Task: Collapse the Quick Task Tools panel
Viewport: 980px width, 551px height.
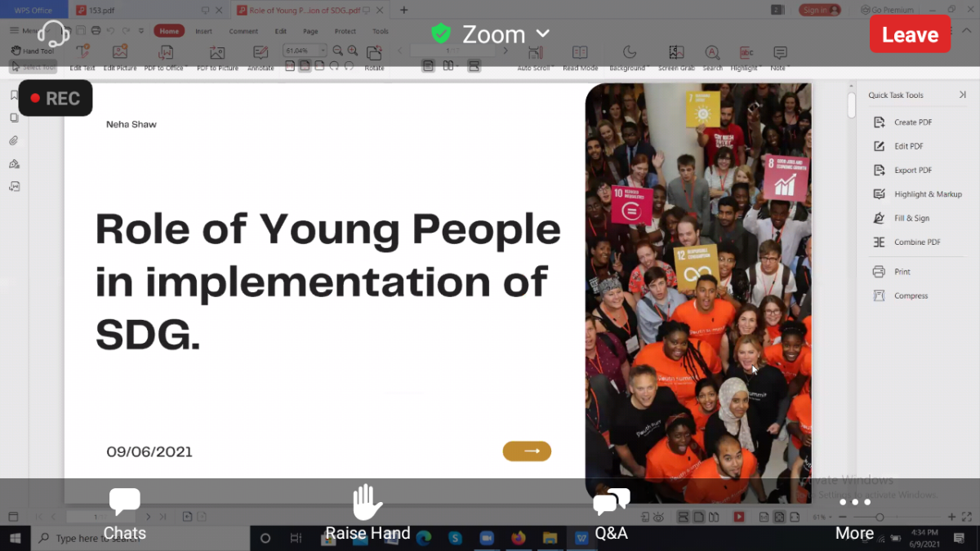Action: pos(962,96)
